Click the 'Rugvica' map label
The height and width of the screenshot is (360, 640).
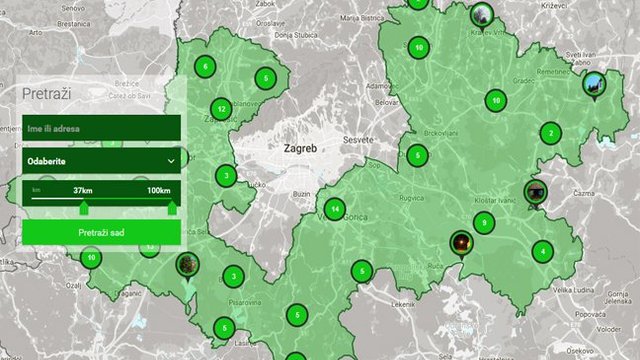pos(411,198)
